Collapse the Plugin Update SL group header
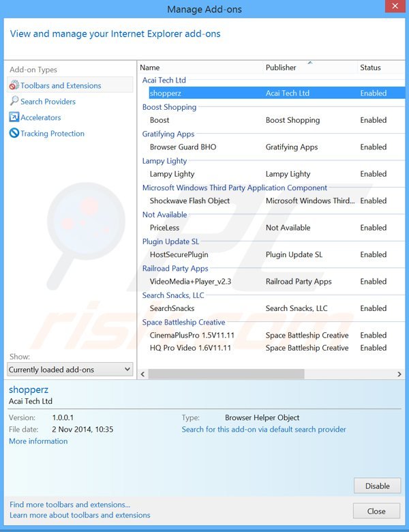409x532 pixels. pos(170,241)
